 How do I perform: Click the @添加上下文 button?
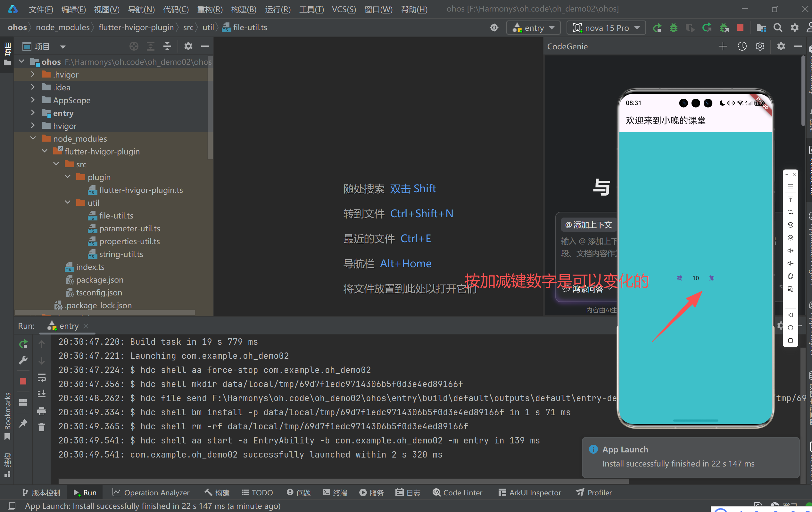click(x=588, y=225)
